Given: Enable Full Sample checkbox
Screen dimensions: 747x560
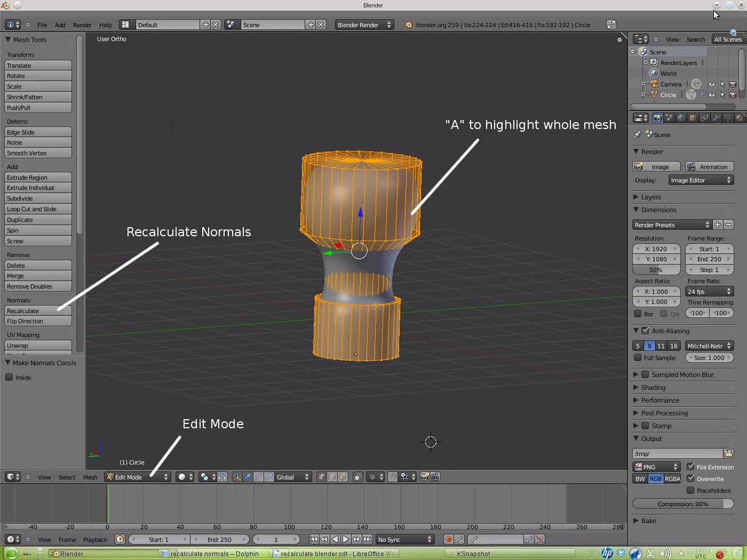Looking at the screenshot, I should point(638,358).
